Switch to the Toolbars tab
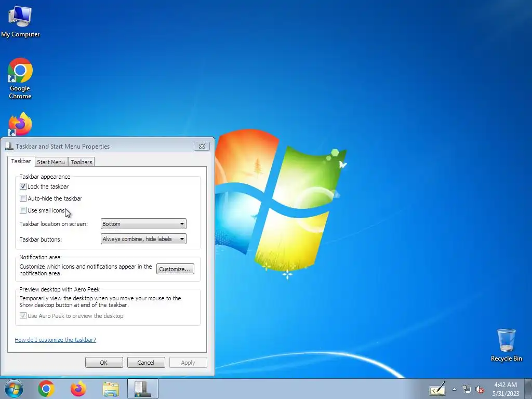This screenshot has height=399, width=532. tap(82, 162)
